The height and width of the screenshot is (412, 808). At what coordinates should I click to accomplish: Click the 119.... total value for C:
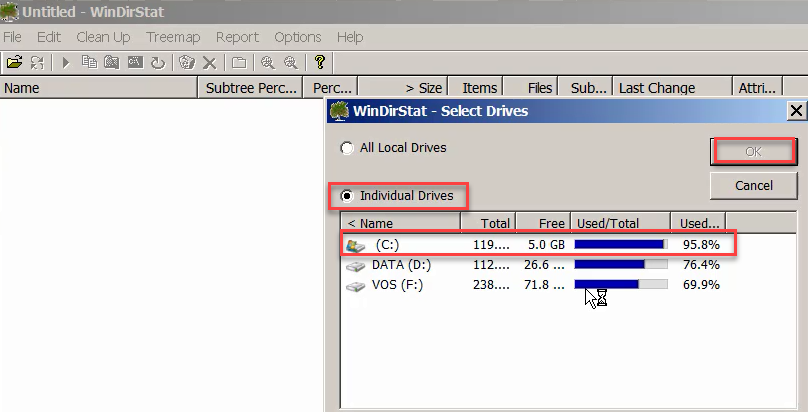[491, 245]
